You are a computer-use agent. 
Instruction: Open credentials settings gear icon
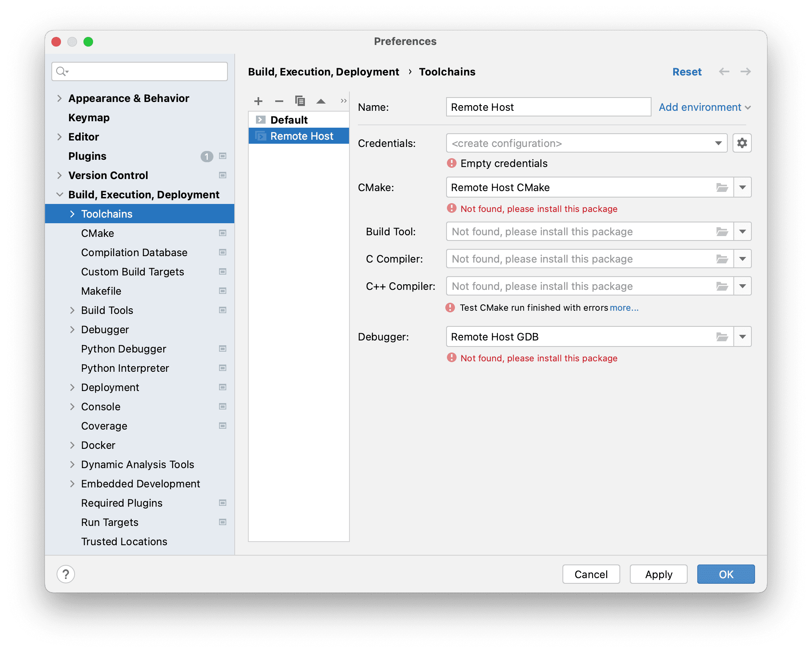742,143
